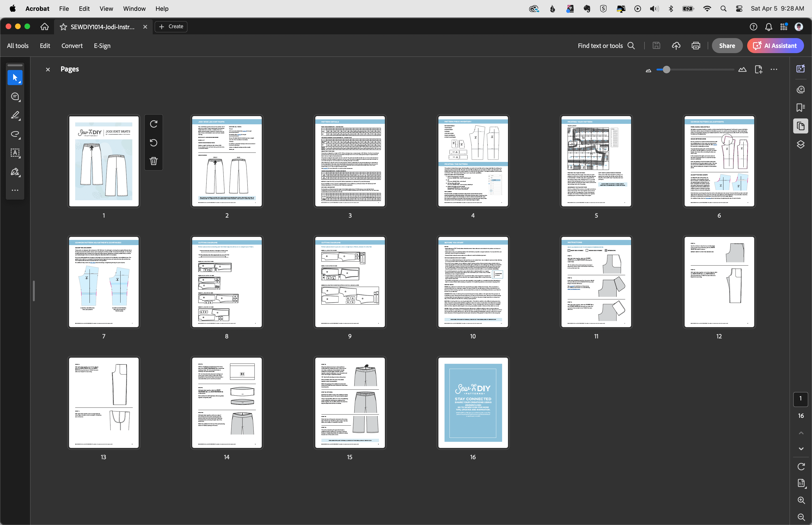
Task: Click the save file icon
Action: [656, 46]
